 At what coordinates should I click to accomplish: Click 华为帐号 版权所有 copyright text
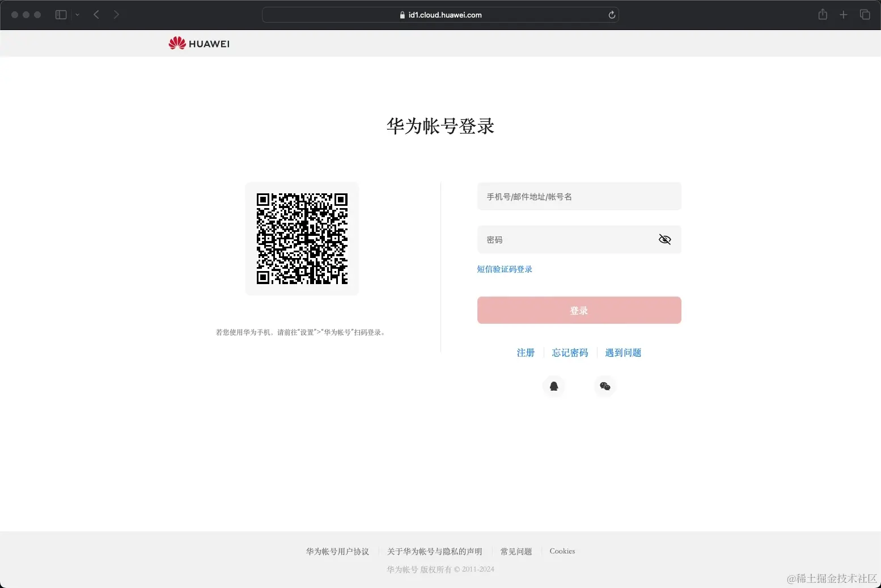click(440, 569)
